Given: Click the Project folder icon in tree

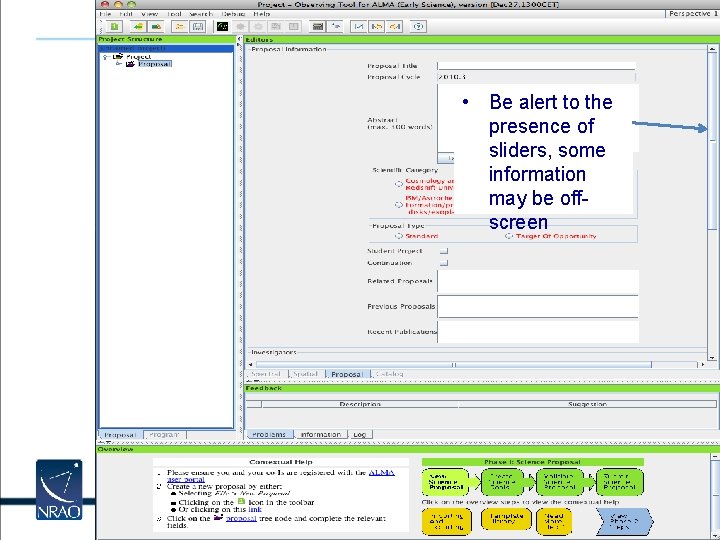Looking at the screenshot, I should click(118, 56).
